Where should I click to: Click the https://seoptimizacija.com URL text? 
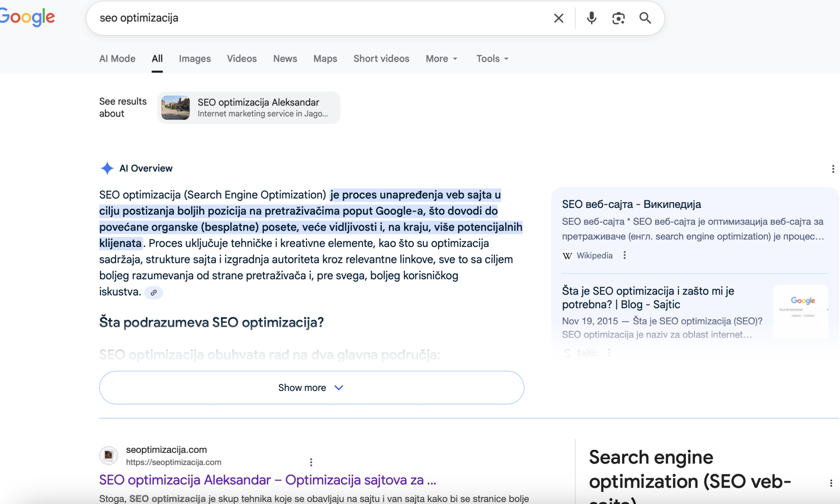tap(173, 462)
